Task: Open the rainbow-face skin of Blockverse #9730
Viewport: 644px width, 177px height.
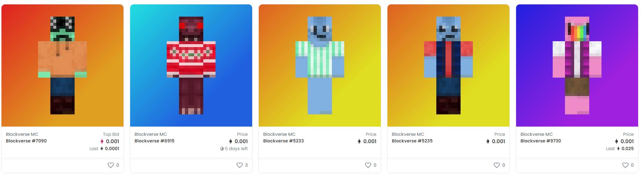Action: pyautogui.click(x=577, y=66)
